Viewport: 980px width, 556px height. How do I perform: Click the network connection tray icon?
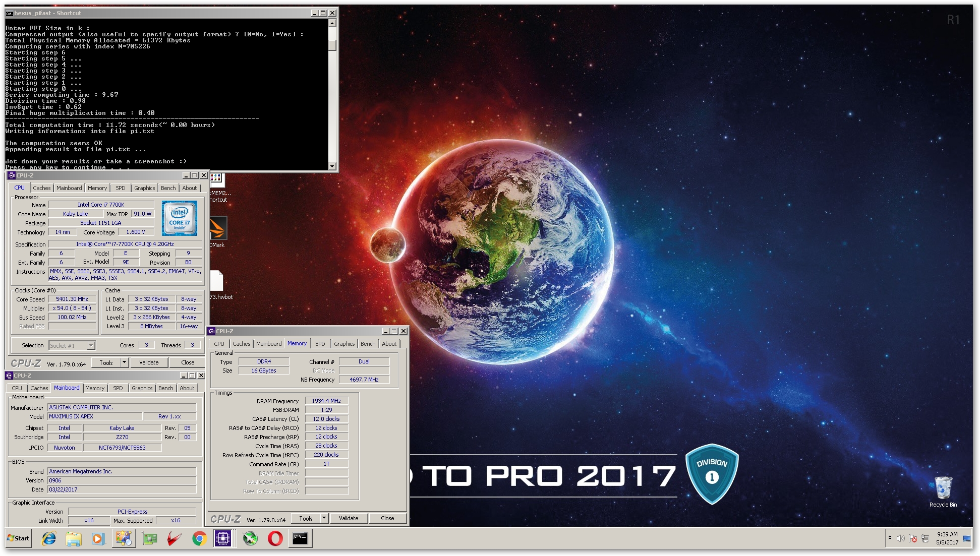click(925, 538)
